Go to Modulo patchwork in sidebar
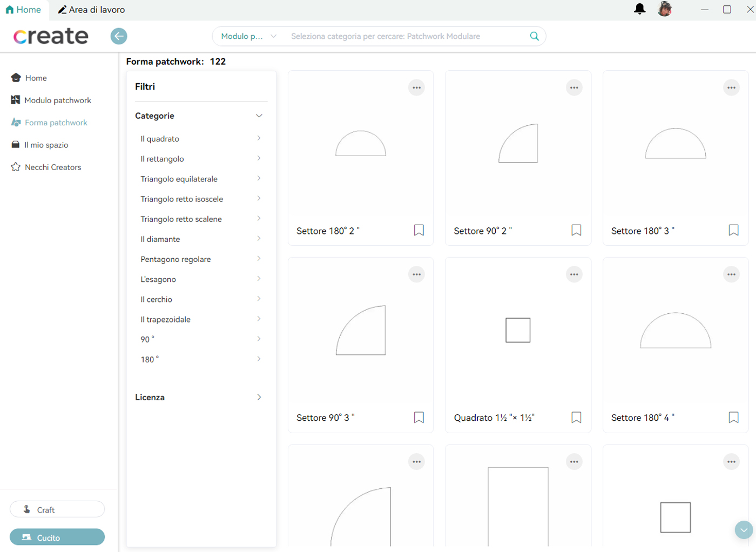 pos(57,100)
